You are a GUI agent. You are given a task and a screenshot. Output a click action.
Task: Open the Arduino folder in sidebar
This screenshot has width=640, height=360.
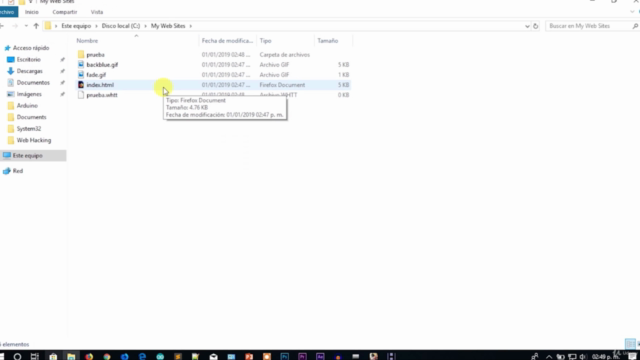pyautogui.click(x=27, y=106)
